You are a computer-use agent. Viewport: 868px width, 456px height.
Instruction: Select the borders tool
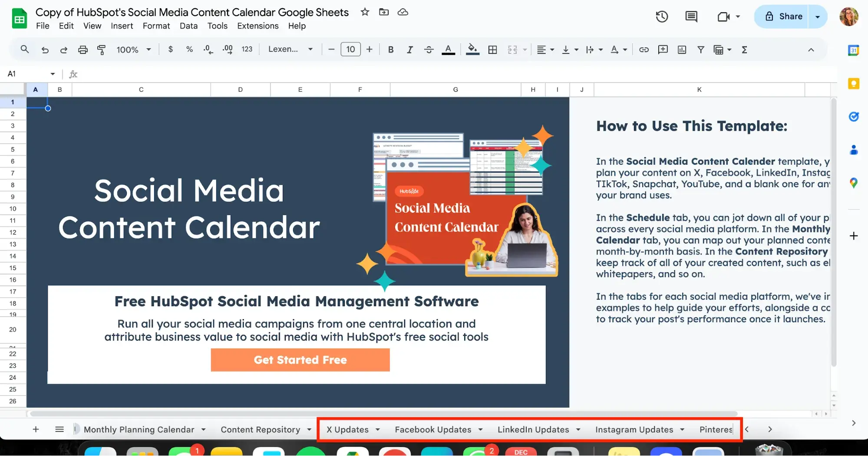[x=492, y=49]
